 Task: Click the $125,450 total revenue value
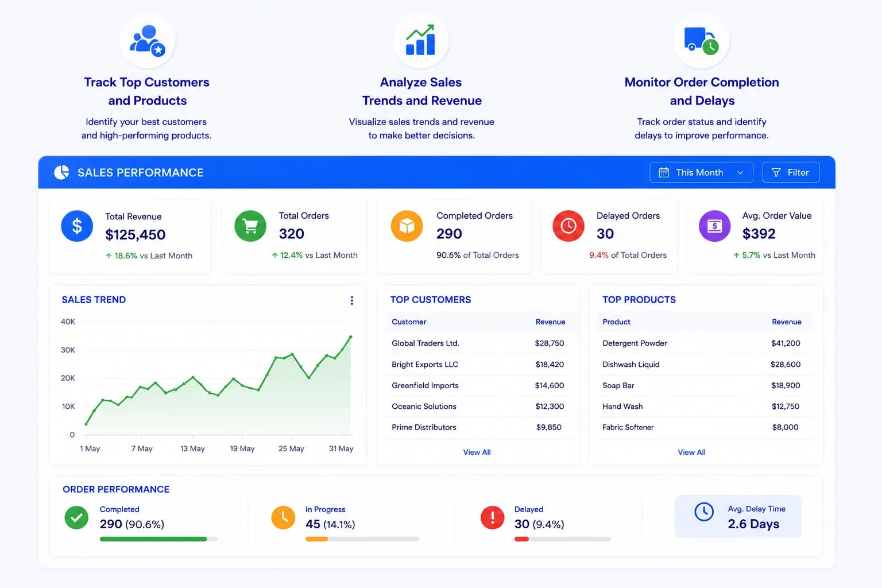[136, 235]
